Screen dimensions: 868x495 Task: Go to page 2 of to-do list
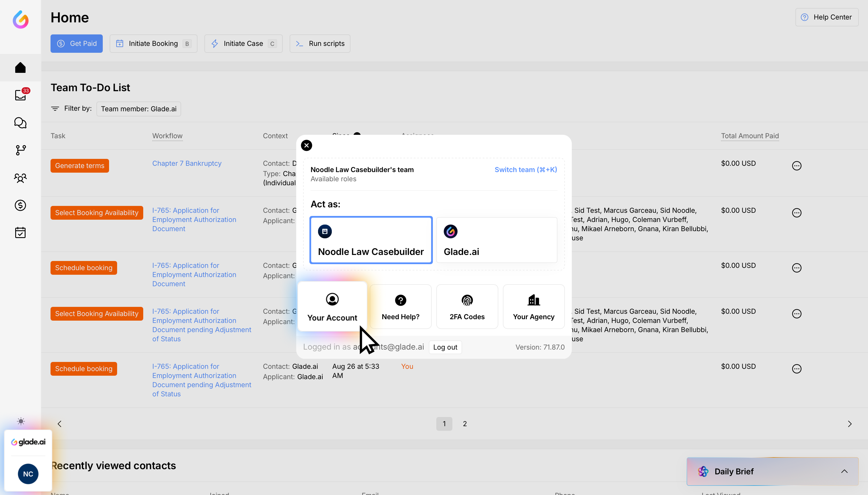pyautogui.click(x=464, y=424)
